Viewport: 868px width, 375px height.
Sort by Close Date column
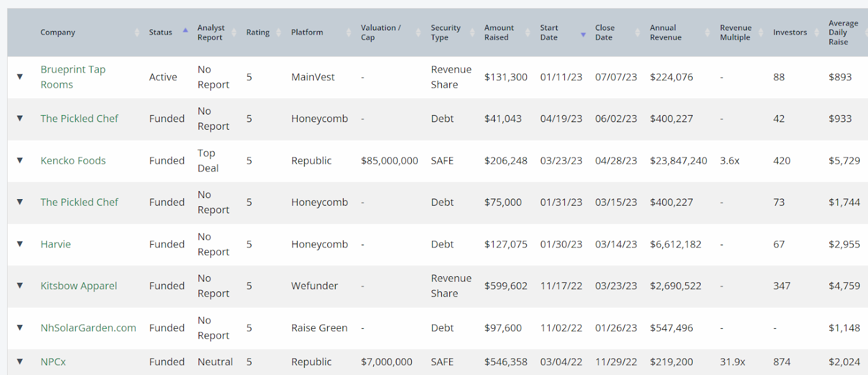(605, 33)
